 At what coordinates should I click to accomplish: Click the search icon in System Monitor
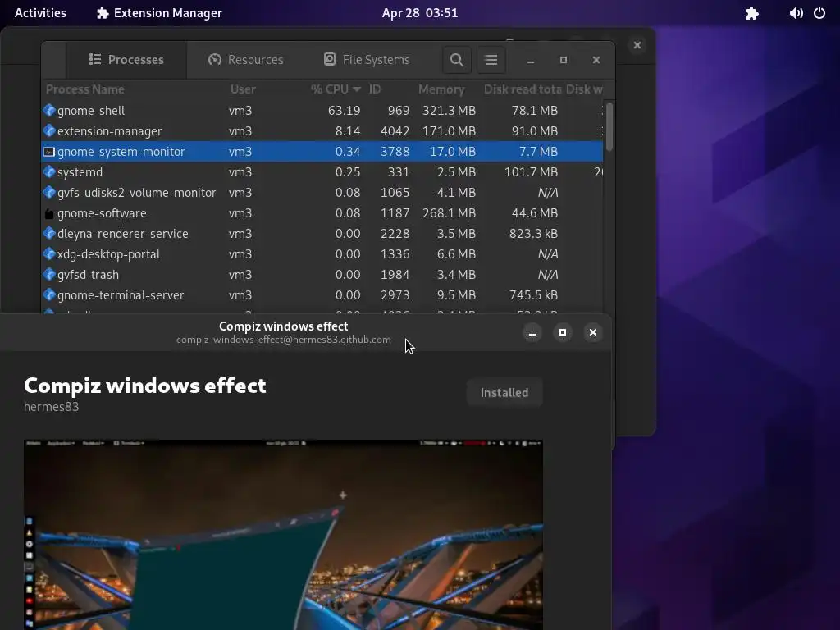click(x=456, y=60)
